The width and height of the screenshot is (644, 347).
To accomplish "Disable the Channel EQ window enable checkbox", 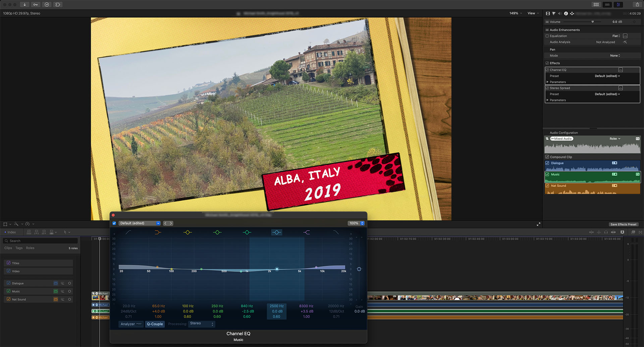I will click(x=114, y=223).
